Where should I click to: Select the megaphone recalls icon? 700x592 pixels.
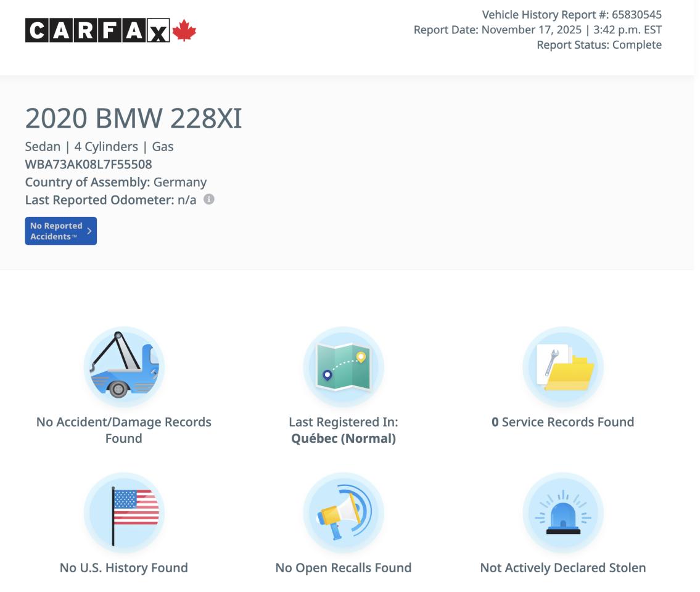(344, 512)
